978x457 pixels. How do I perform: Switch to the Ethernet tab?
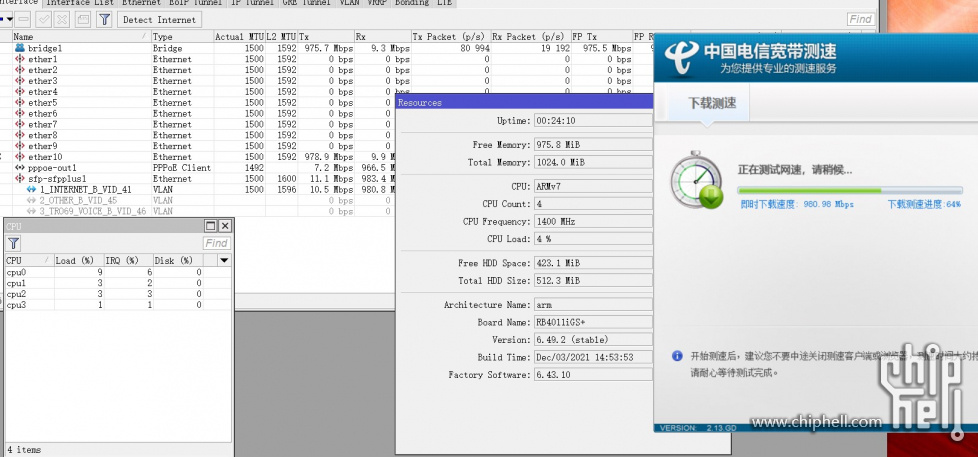pyautogui.click(x=141, y=3)
